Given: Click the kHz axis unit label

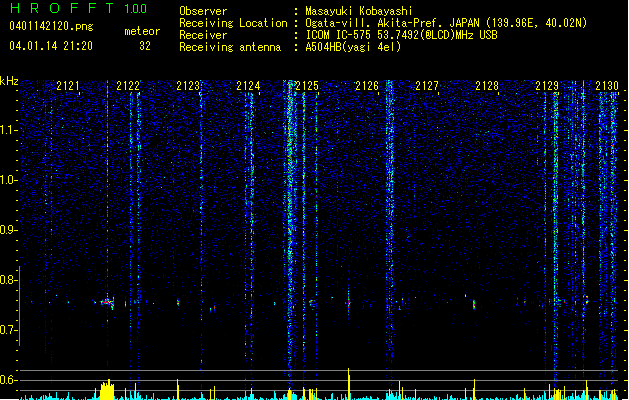Looking at the screenshot, I should (x=9, y=81).
